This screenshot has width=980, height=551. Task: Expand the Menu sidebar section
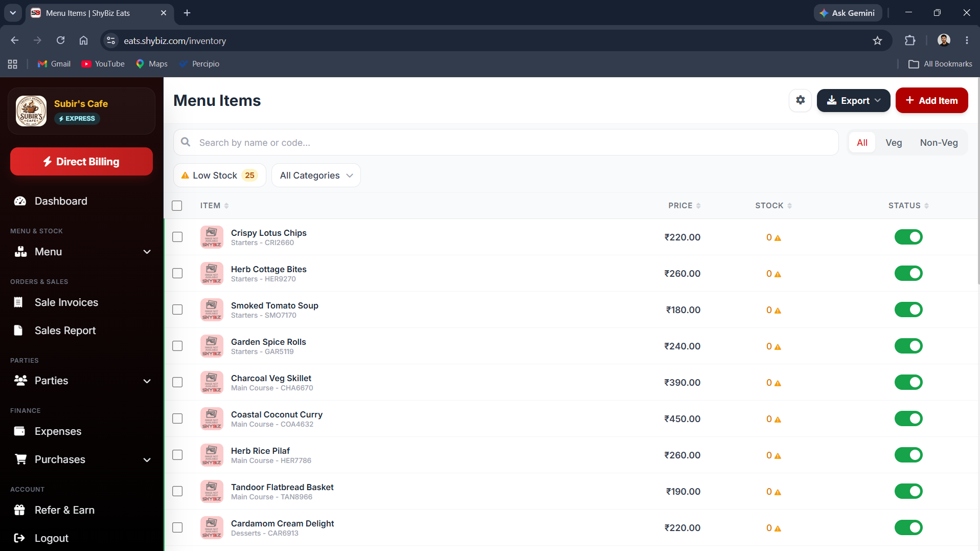click(147, 252)
